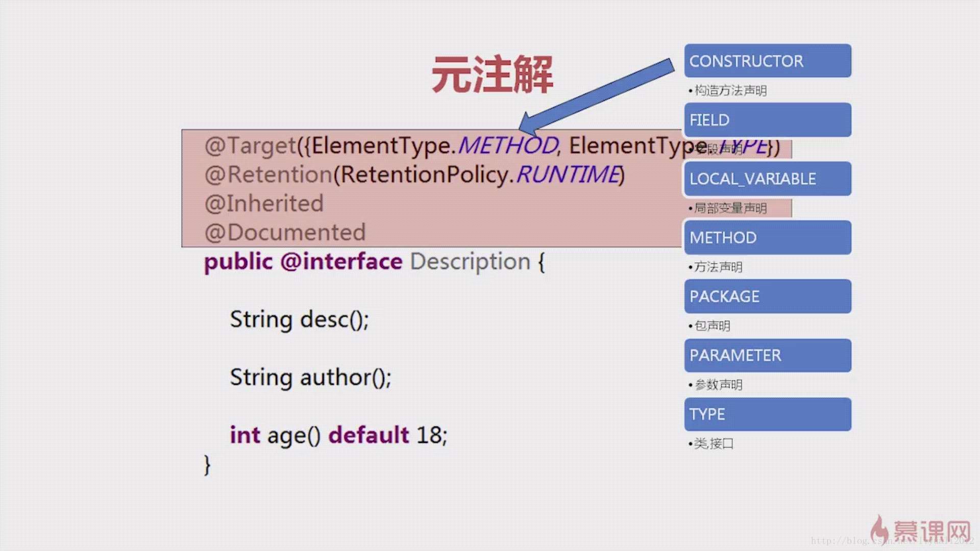Select @Inherited annotation menu item
Viewport: 980px width, 551px height.
click(264, 203)
